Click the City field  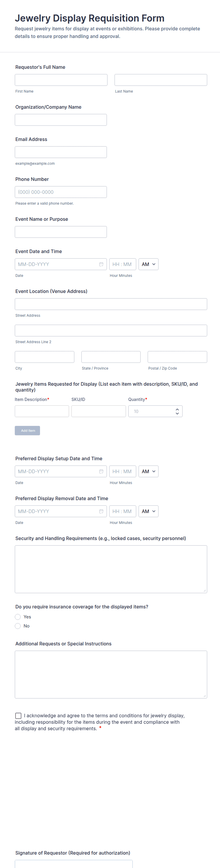click(x=44, y=357)
